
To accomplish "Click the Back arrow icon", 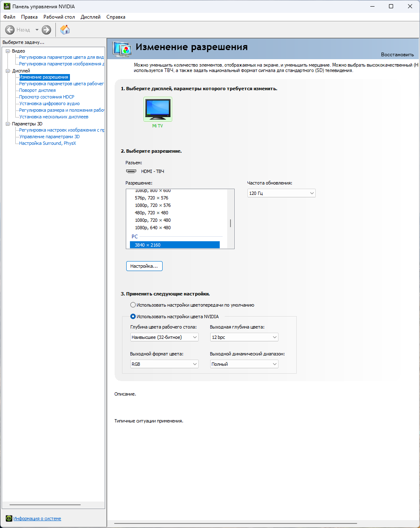I will [10, 30].
